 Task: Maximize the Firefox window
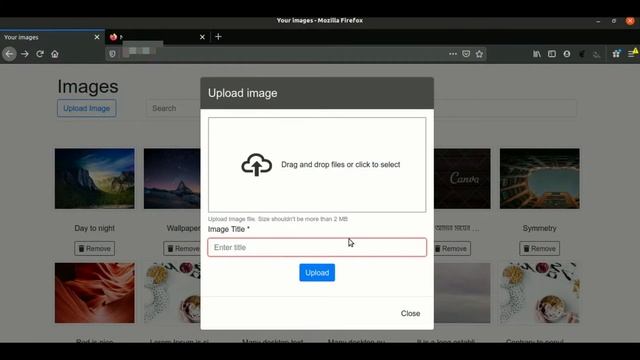pyautogui.click(x=614, y=21)
